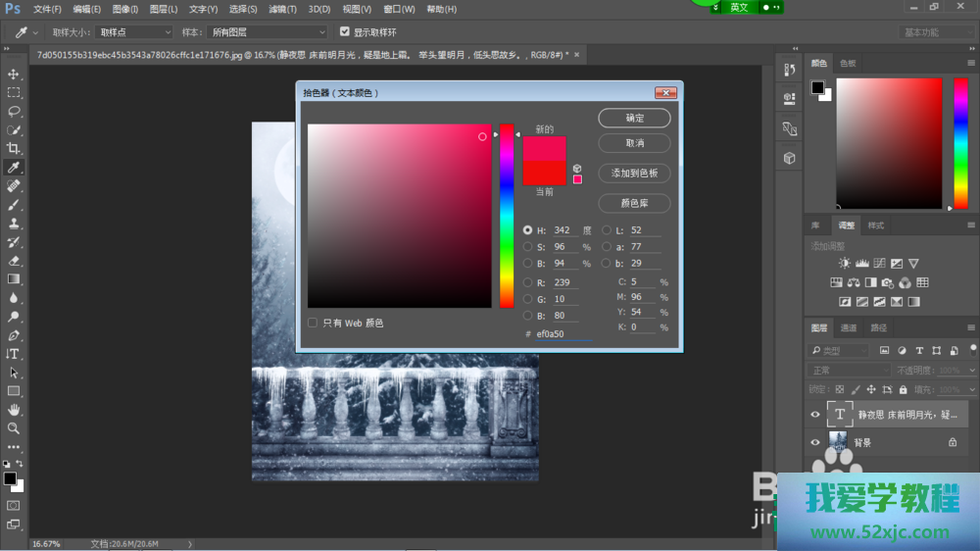This screenshot has height=551, width=980.
Task: Click the Brightness/Contrast adjustment icon
Action: (845, 264)
